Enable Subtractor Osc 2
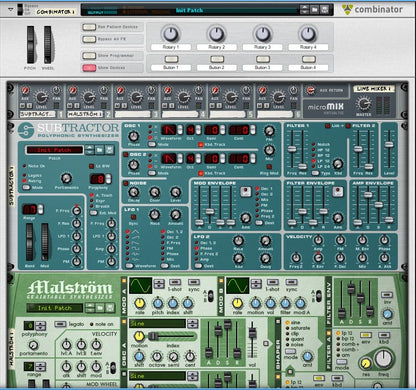The width and height of the screenshot is (416, 390). (x=126, y=155)
